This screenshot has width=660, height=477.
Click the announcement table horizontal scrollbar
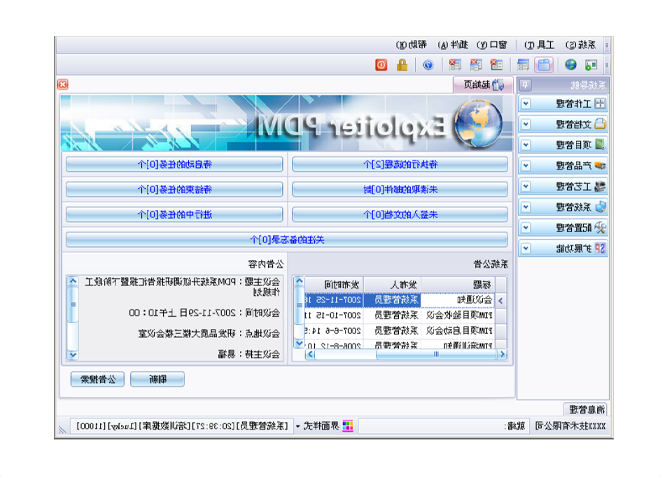point(400,353)
